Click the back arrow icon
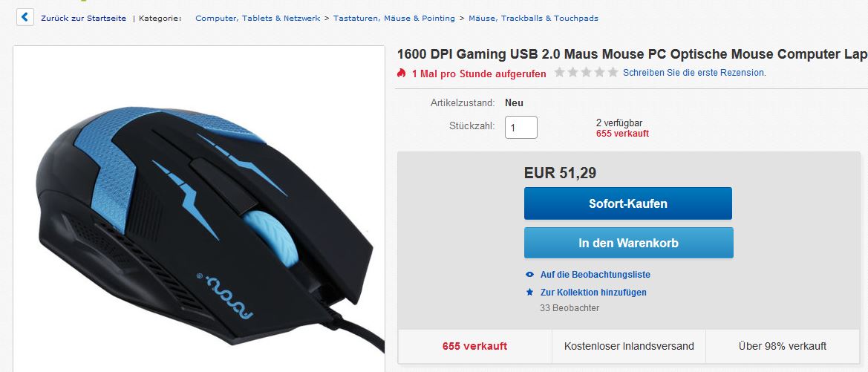Image resolution: width=868 pixels, height=372 pixels. [25, 17]
